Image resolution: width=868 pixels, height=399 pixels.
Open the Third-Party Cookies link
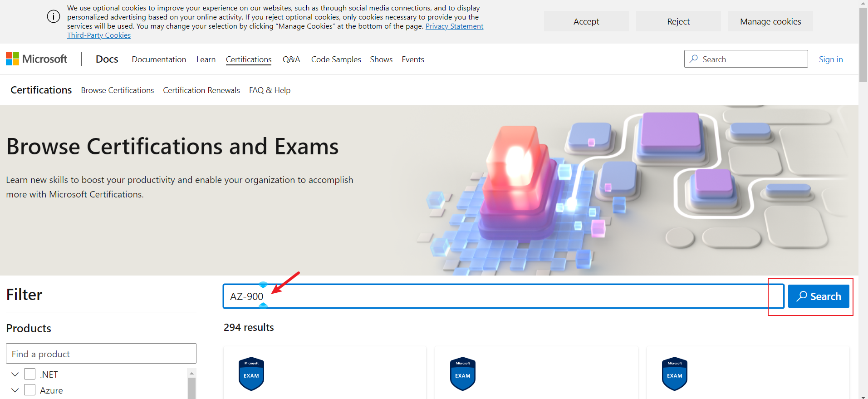(x=99, y=35)
